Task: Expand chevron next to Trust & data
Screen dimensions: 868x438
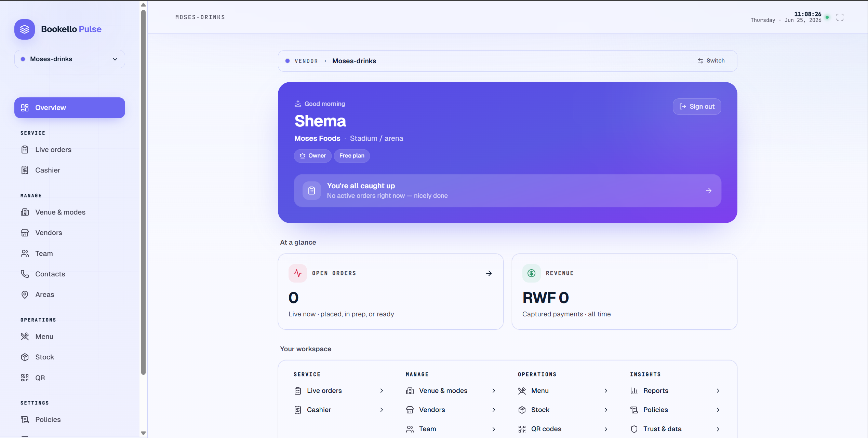Action: (x=718, y=429)
